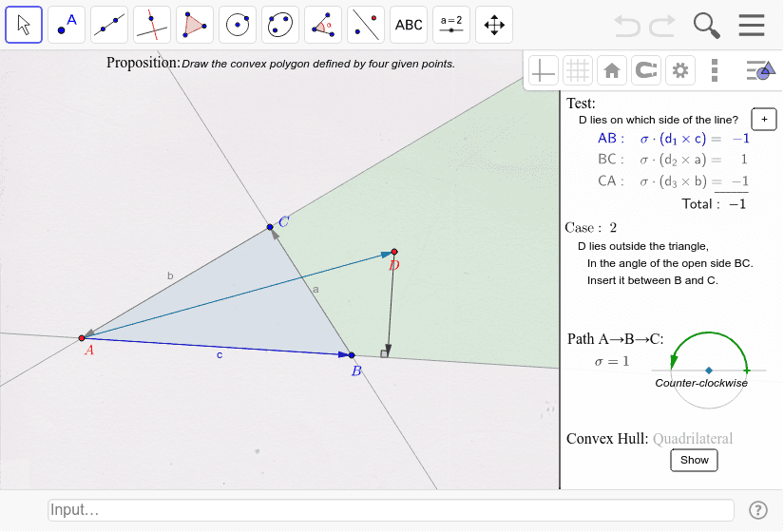Viewport: 784px width, 532px height.
Task: Click the 'Proposition:' heading text
Action: 143,63
